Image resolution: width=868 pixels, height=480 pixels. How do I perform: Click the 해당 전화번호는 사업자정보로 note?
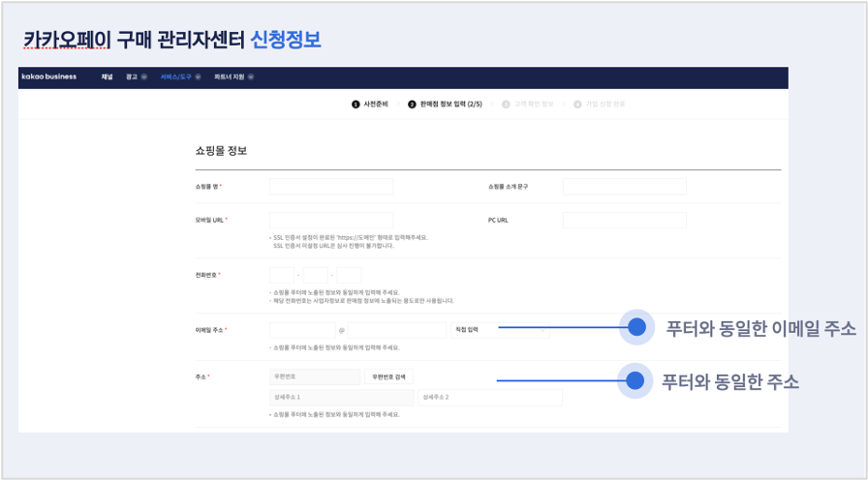pos(362,301)
